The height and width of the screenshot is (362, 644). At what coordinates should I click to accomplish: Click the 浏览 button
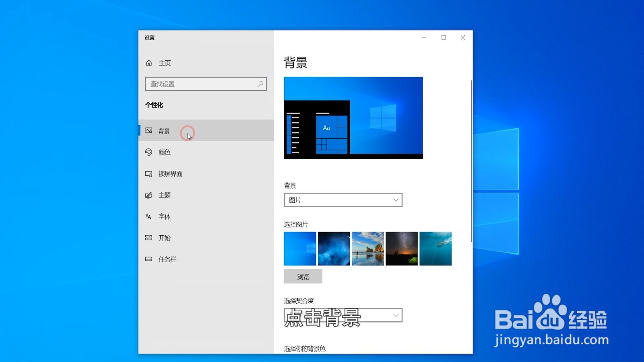point(303,277)
